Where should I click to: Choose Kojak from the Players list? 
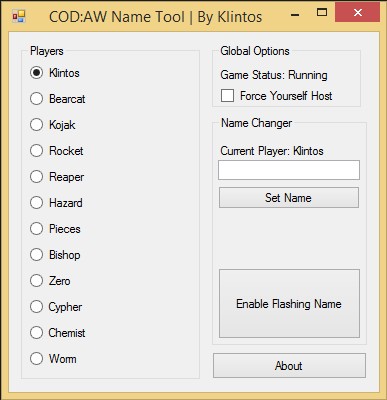click(53, 125)
